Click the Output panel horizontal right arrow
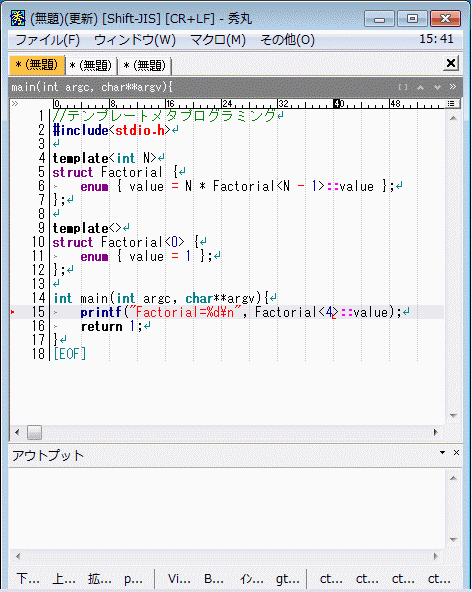Viewport: 472px width, 592px height. pos(435,556)
